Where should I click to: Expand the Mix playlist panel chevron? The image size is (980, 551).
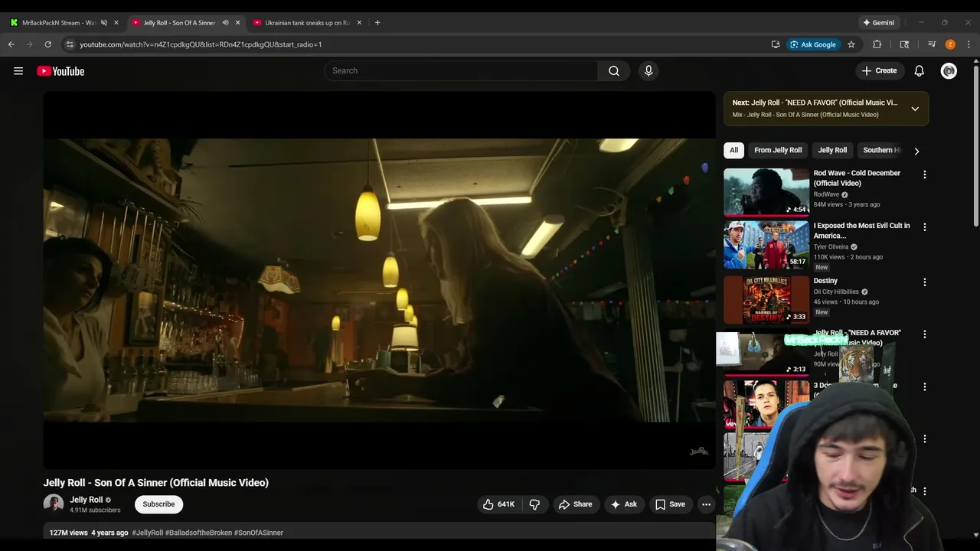click(915, 109)
